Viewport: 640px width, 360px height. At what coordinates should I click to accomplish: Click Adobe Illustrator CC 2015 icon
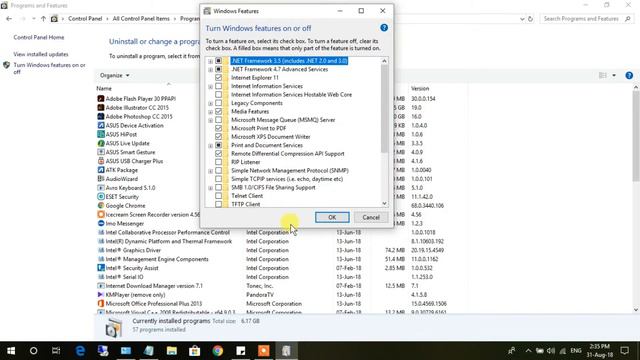point(101,107)
